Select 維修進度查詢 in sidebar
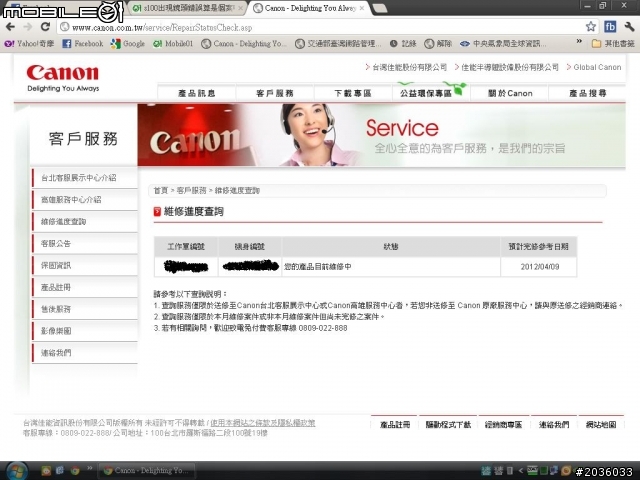 [84, 222]
